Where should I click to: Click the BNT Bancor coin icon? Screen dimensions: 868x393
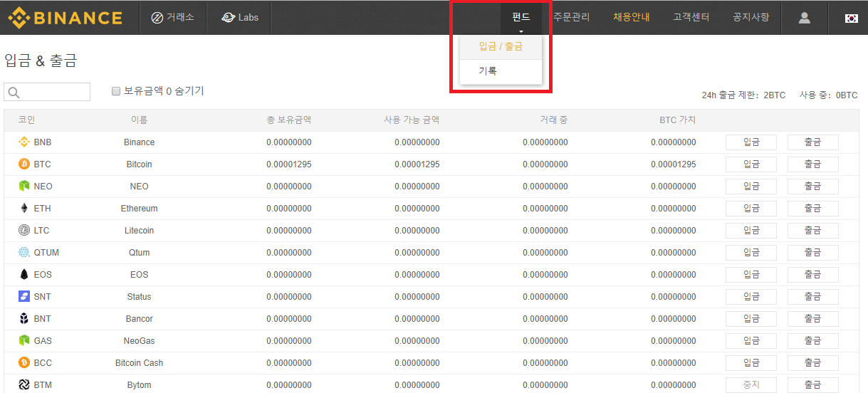24,319
